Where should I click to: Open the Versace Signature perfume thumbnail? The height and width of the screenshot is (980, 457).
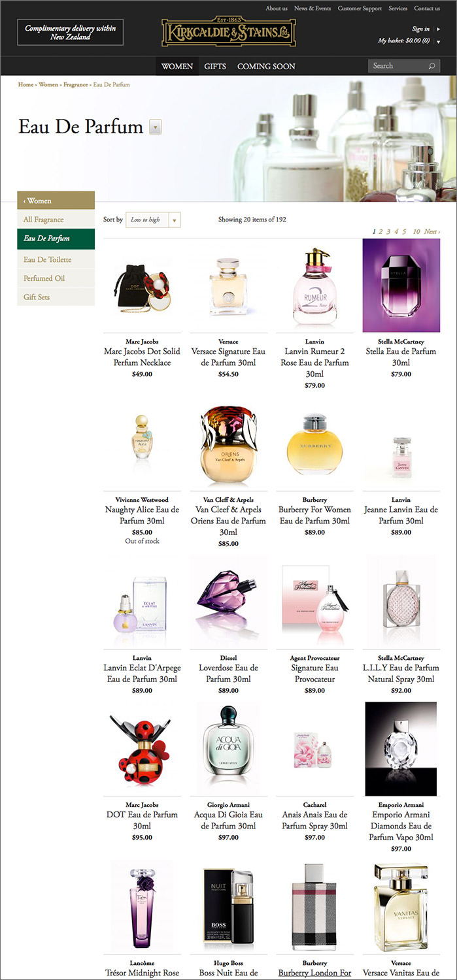[228, 286]
